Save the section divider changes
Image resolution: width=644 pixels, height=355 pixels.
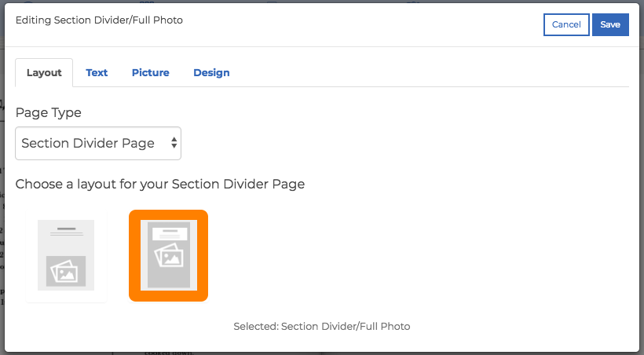tap(610, 24)
